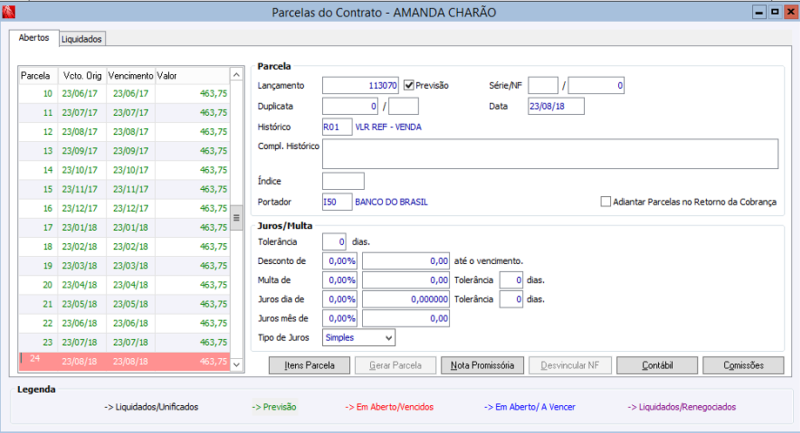The width and height of the screenshot is (800, 433).
Task: Enable Adiantar Parcelas no Retorno da Cobrança
Action: point(606,201)
